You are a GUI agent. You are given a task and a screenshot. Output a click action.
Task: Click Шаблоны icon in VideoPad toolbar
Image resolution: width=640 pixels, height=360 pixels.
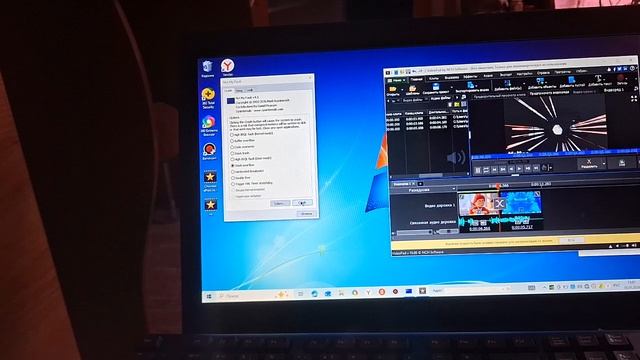pos(412,90)
